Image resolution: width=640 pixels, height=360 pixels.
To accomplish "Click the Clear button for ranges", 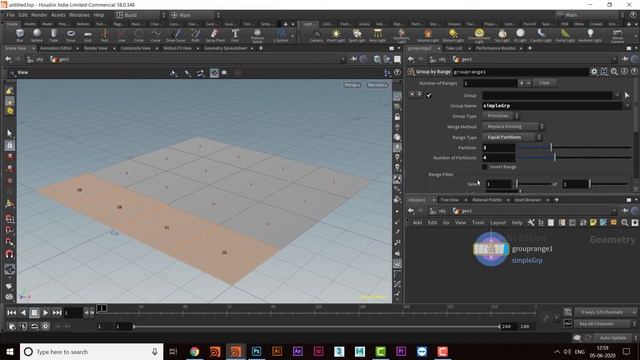I will [544, 83].
